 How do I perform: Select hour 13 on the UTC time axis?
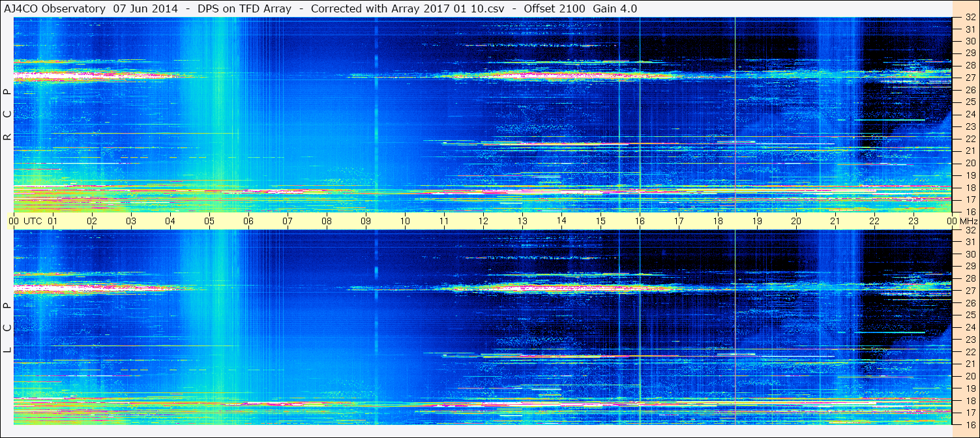[x=522, y=221]
